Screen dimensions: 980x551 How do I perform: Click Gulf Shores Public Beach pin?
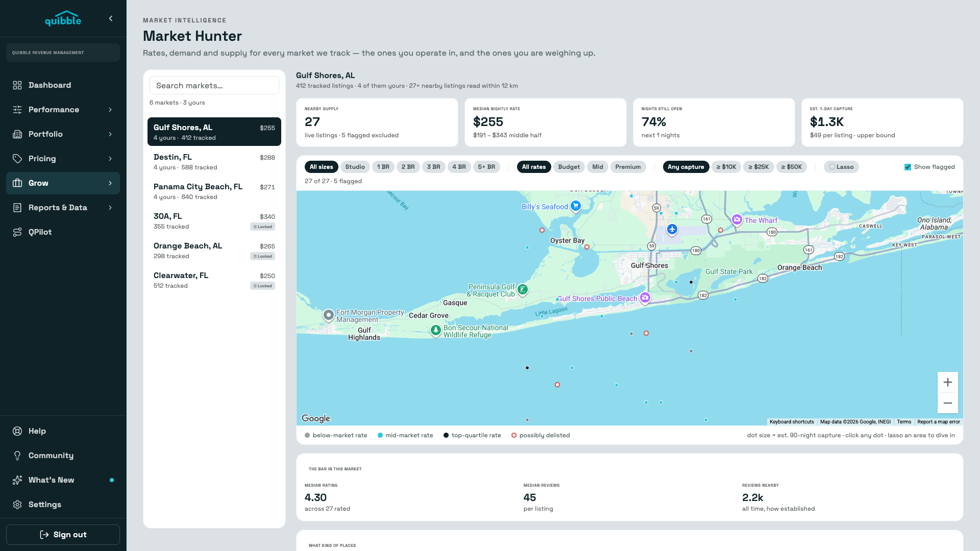tap(645, 297)
